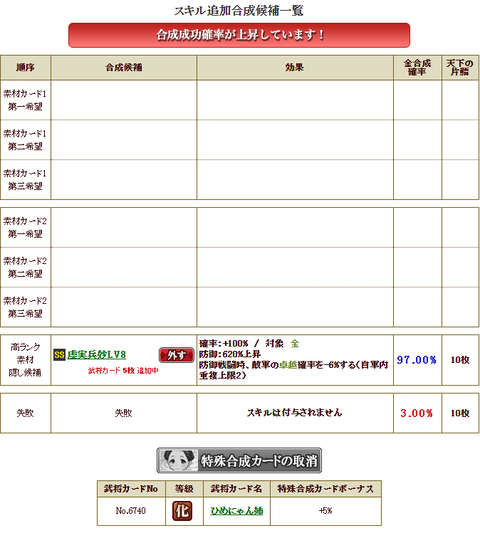Click the 素材カード2 第一希望 row label

(25, 227)
